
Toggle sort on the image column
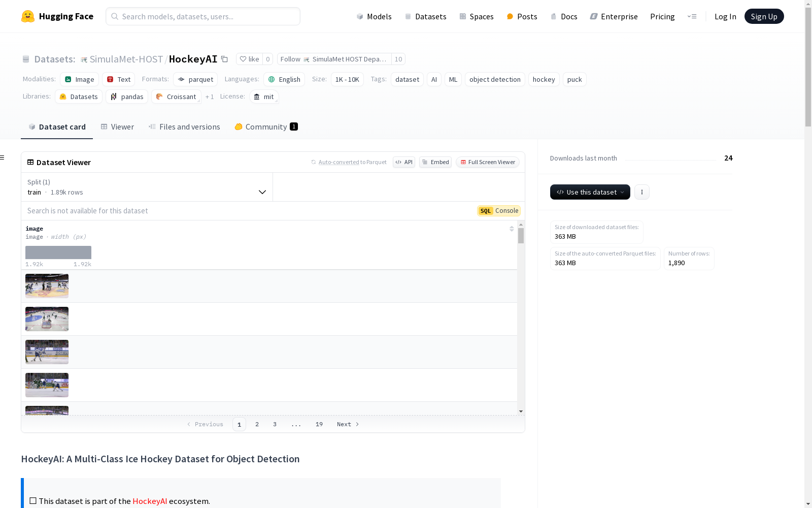tap(512, 229)
